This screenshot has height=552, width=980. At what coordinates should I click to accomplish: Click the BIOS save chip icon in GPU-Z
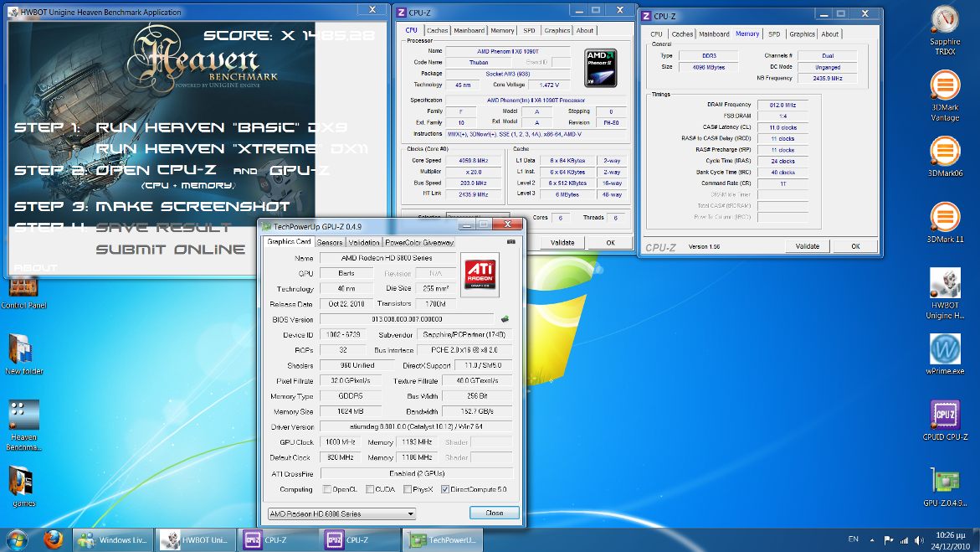[x=505, y=319]
